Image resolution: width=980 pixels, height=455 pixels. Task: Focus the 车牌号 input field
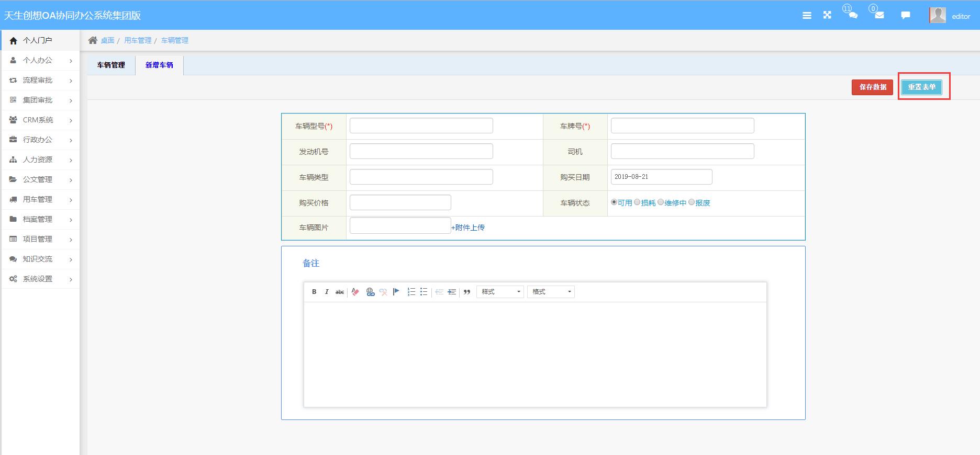tap(683, 126)
